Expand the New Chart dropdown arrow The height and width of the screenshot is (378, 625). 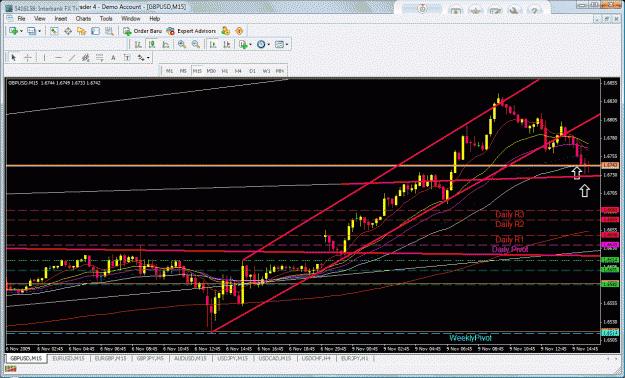click(x=21, y=31)
